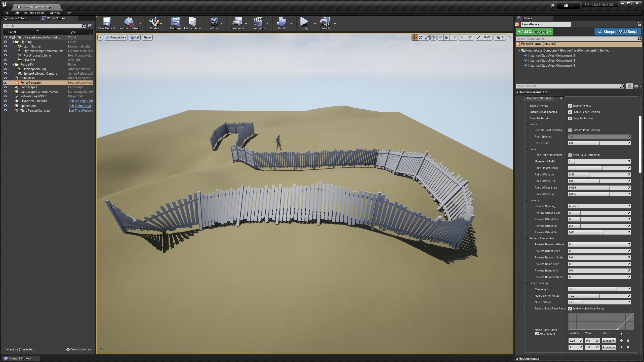Click the Blueprint/Add Script button
The image size is (644, 362).
coord(618,32)
